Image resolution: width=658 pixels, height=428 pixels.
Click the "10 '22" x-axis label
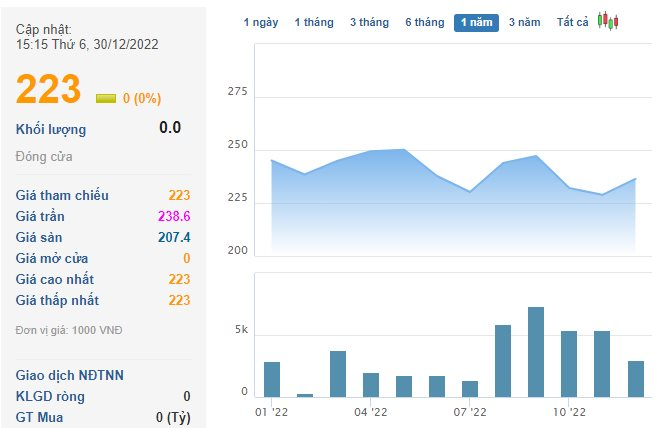click(568, 411)
